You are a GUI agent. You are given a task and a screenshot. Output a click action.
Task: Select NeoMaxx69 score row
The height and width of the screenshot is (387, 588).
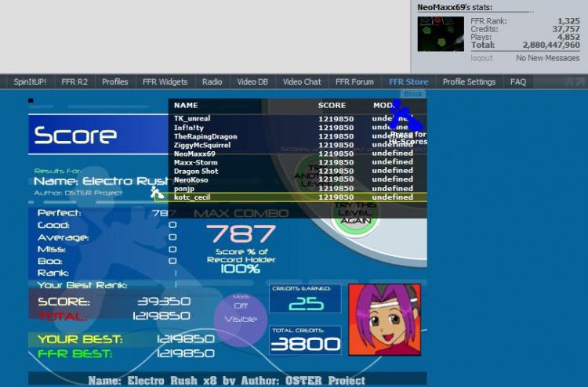click(x=297, y=154)
